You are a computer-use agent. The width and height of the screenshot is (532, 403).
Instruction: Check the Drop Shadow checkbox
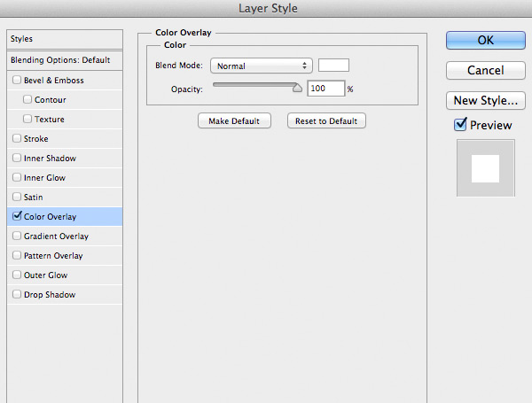pos(17,295)
